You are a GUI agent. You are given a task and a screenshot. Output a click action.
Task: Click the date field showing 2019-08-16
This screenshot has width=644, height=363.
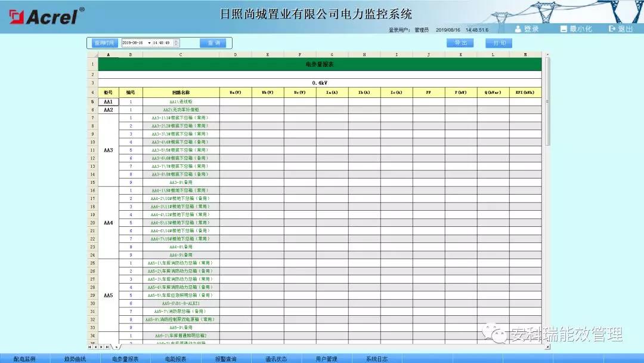click(132, 43)
